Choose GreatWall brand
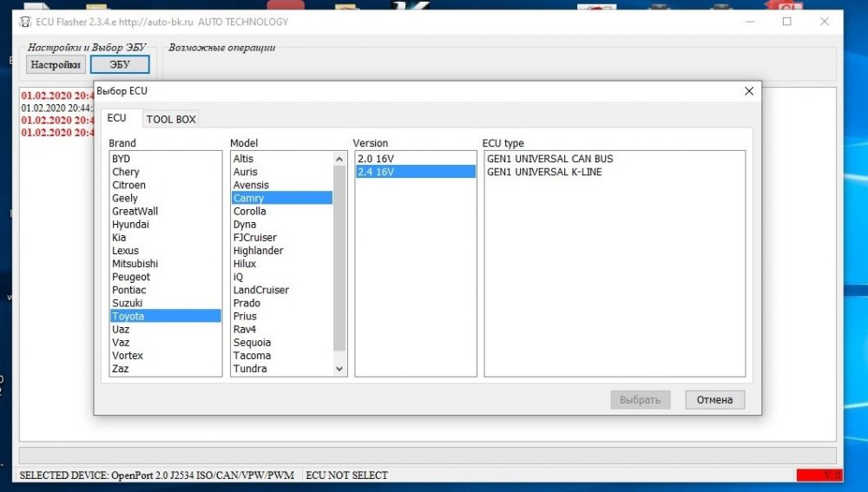The height and width of the screenshot is (492, 868). pyautogui.click(x=165, y=212)
